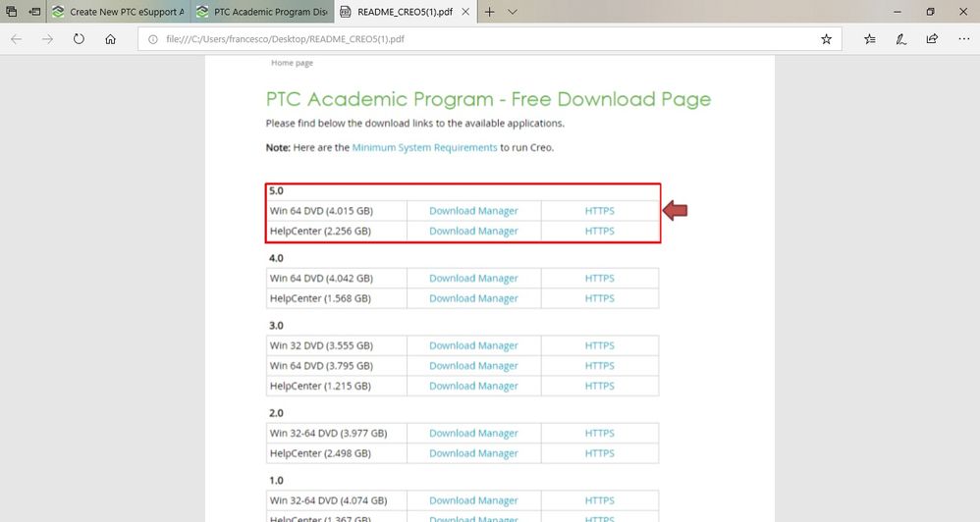The image size is (980, 522).
Task: Click the 'Win 32 DVD (3.555 GB)' cell
Action: 336,346
